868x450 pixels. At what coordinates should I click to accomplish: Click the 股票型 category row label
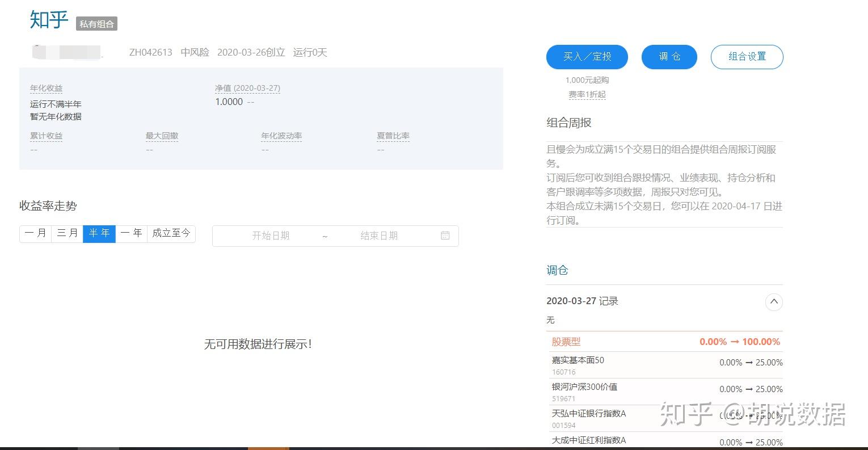(x=566, y=342)
